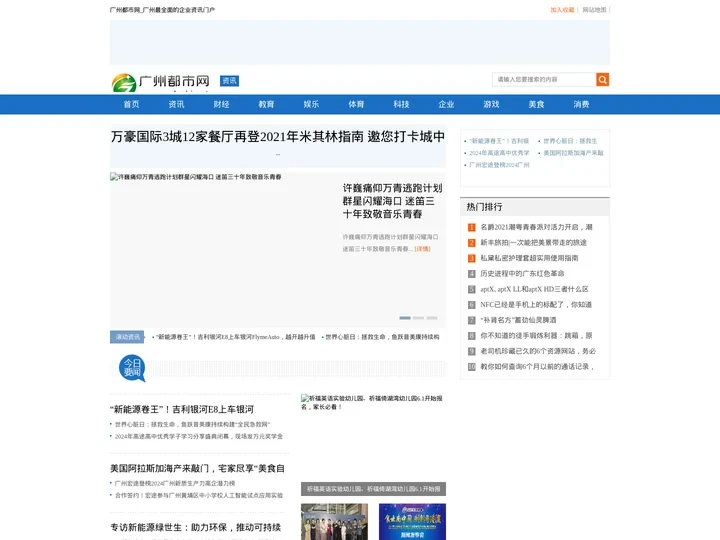Select the first carousel indicator dot
720x540 pixels.
coord(405,318)
